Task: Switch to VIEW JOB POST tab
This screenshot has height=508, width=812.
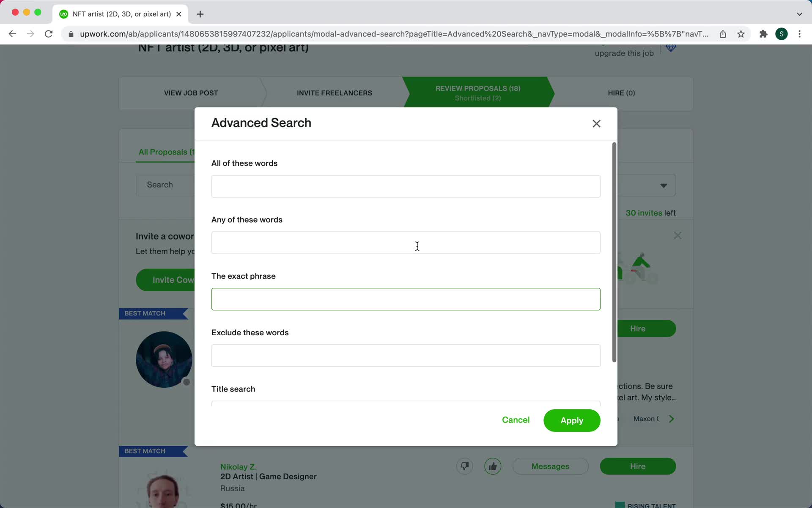Action: tap(191, 92)
